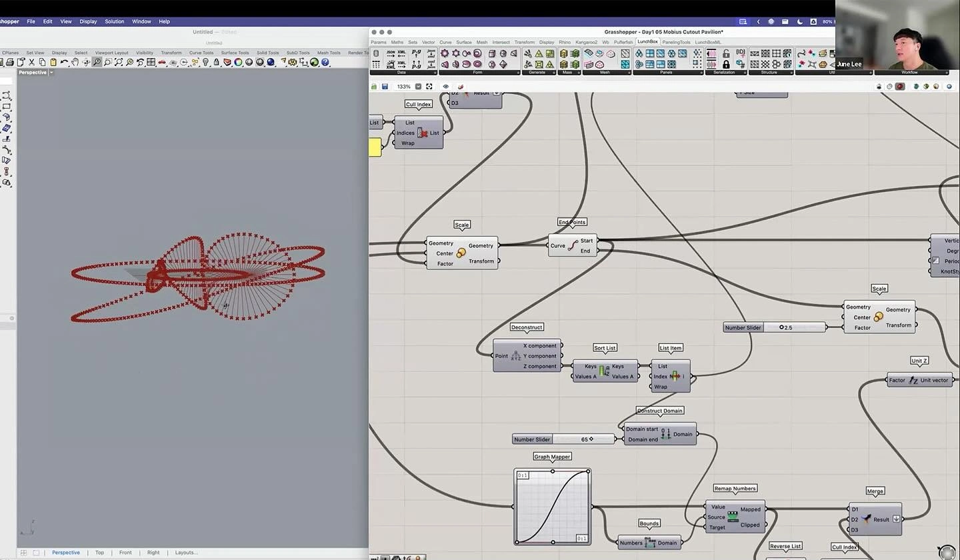Expand the Serialization panel corner arrow
960x560 pixels.
pos(745,73)
